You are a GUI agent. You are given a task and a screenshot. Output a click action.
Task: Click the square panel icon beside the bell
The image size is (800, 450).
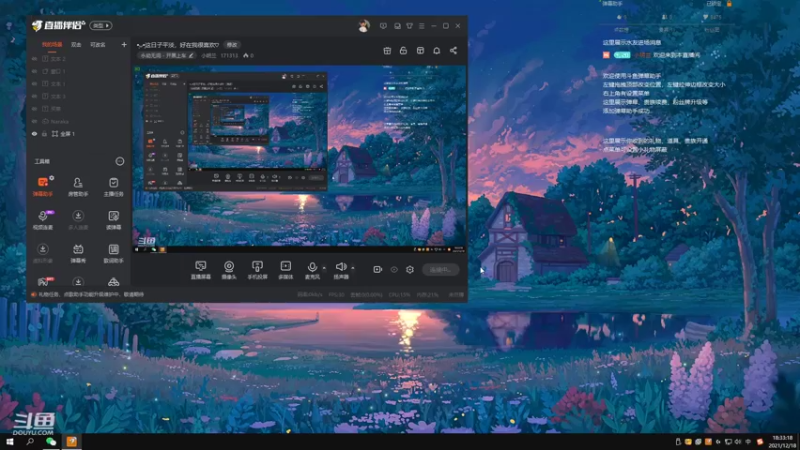coord(420,51)
